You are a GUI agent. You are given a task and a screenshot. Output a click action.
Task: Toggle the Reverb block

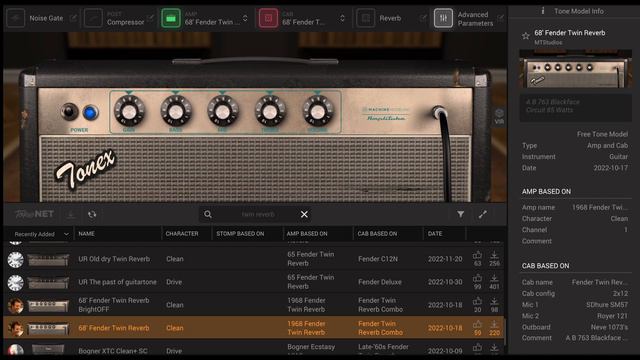click(x=366, y=18)
